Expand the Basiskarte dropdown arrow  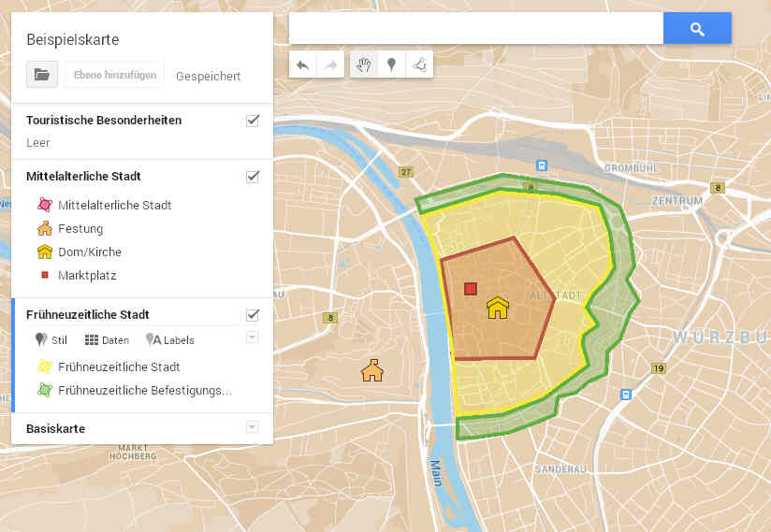tap(252, 427)
